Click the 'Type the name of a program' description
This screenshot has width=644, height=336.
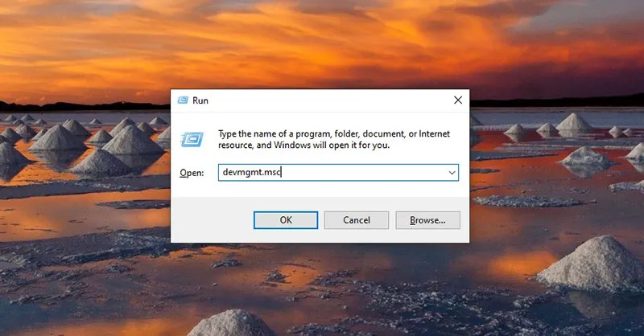click(x=334, y=139)
